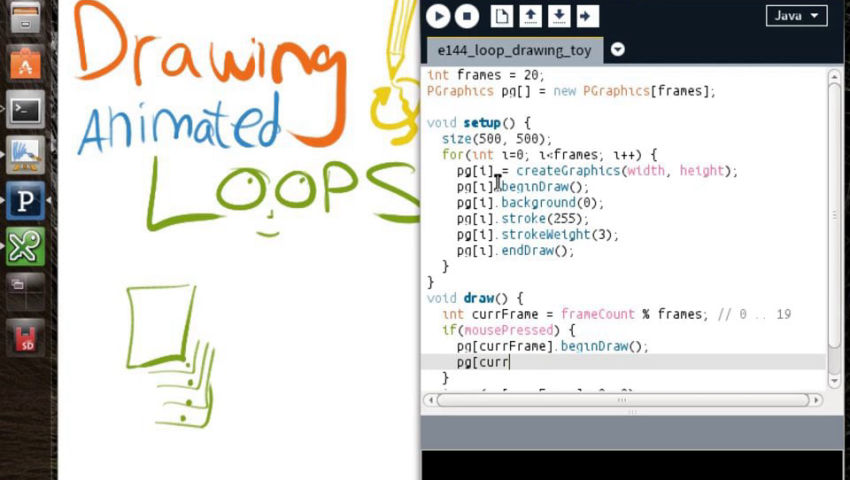
Task: Run the sketch with the Play button
Action: pyautogui.click(x=437, y=16)
